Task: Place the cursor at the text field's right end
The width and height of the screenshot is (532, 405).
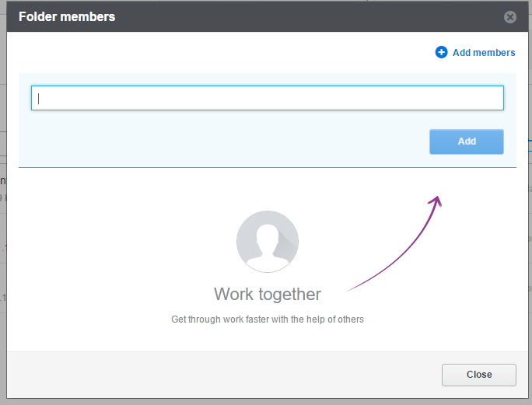Action: 499,98
